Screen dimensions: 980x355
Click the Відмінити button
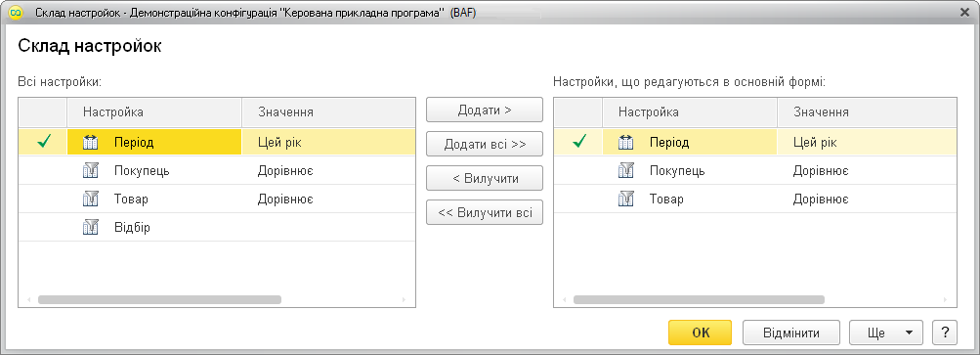791,333
